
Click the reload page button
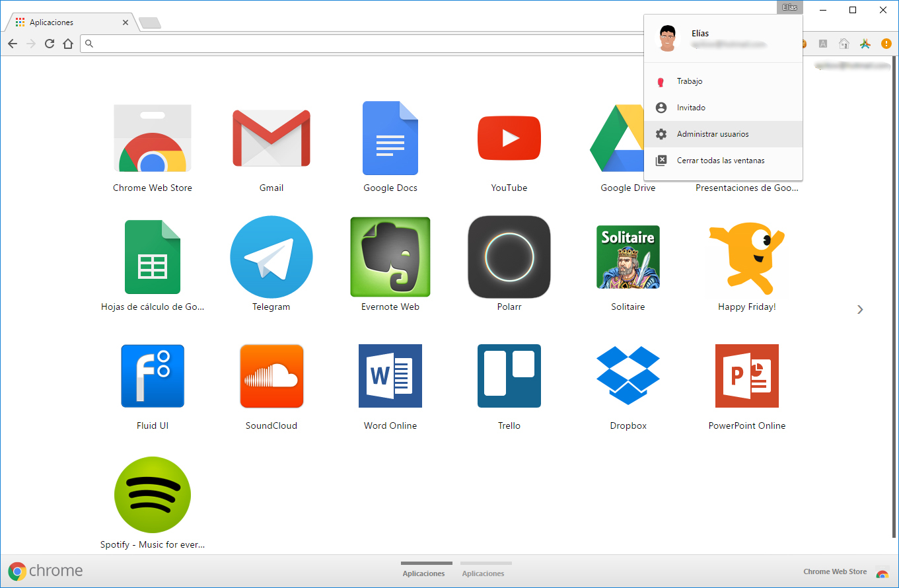(50, 44)
